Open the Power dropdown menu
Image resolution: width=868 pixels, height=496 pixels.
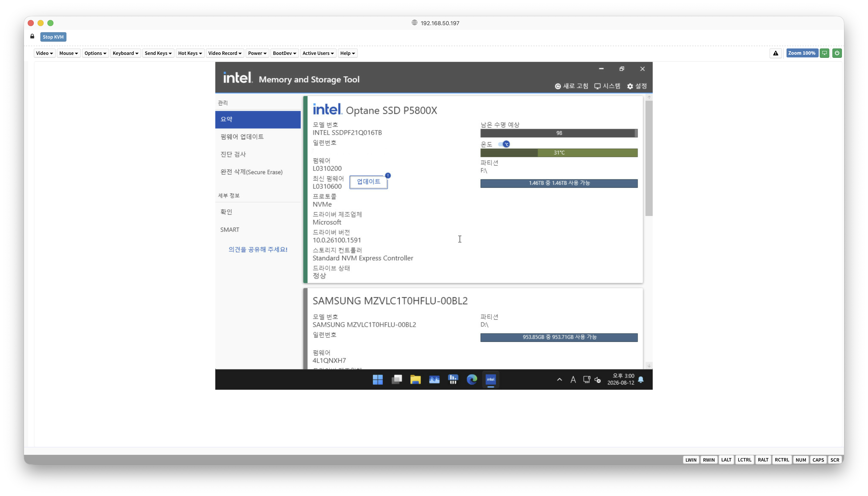tap(257, 53)
